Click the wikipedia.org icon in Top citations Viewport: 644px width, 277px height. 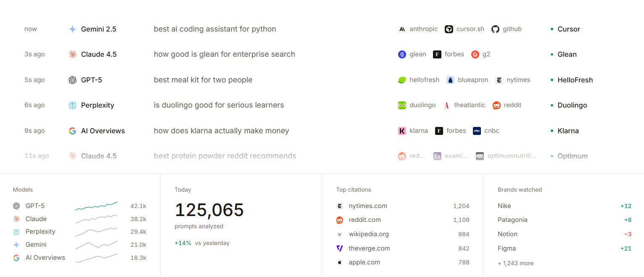pyautogui.click(x=340, y=234)
